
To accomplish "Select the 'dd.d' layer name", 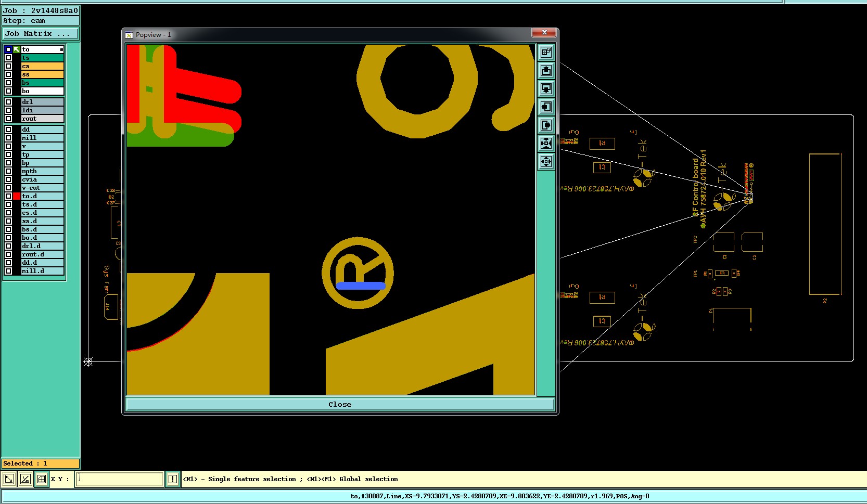I will point(42,263).
